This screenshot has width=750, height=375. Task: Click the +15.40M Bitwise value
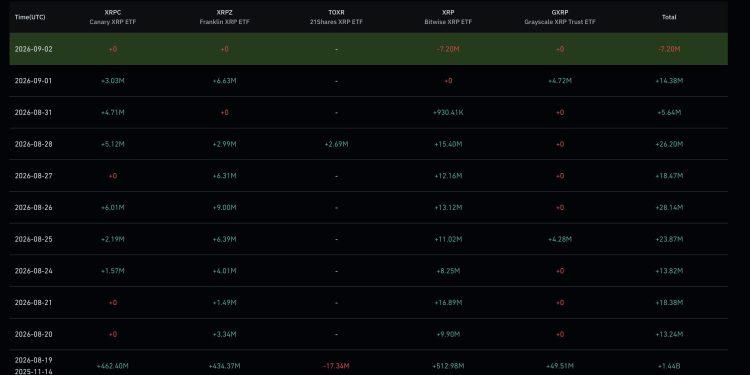coord(448,144)
